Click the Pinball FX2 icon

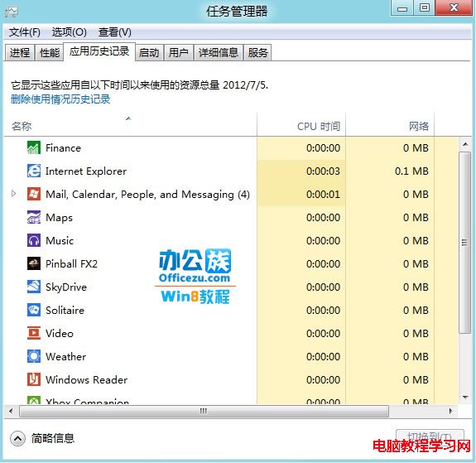[x=34, y=263]
